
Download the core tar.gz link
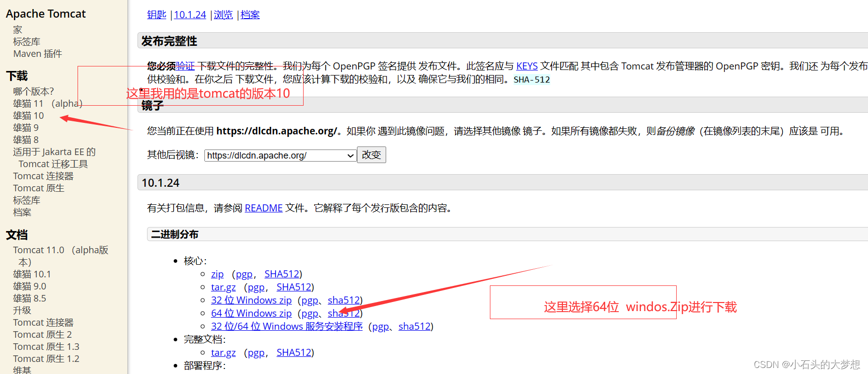click(x=223, y=287)
